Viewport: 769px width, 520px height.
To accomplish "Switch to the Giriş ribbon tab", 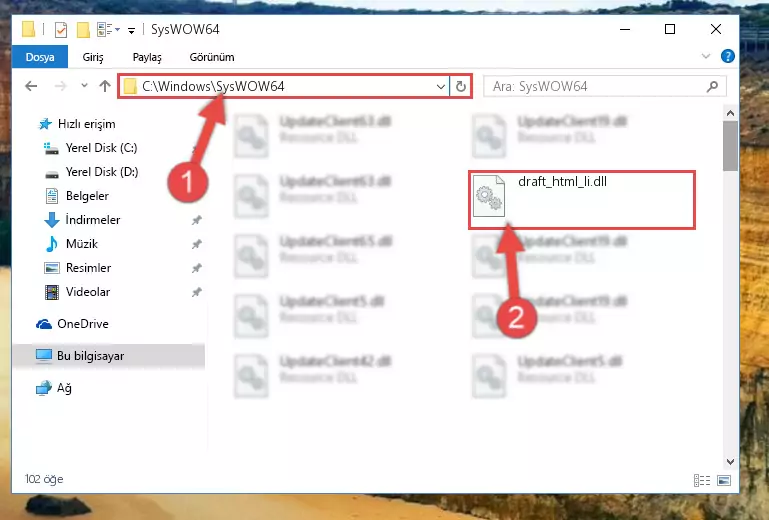I will pyautogui.click(x=93, y=57).
